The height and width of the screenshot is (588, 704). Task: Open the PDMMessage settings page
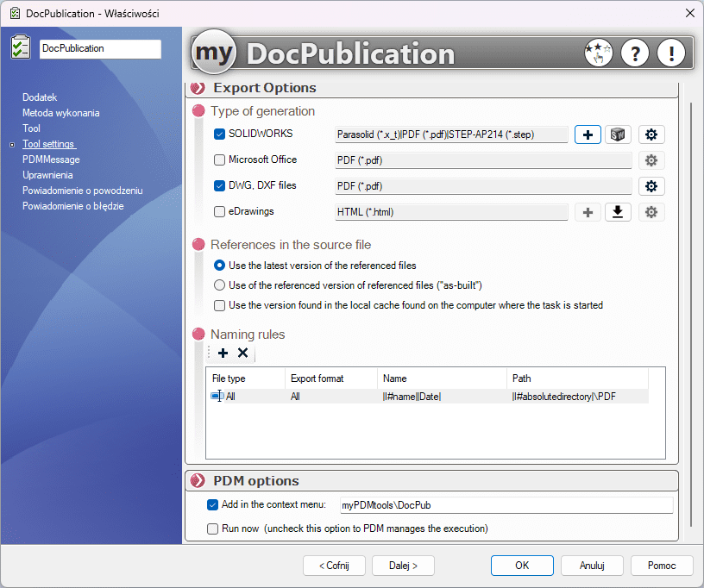pos(50,159)
